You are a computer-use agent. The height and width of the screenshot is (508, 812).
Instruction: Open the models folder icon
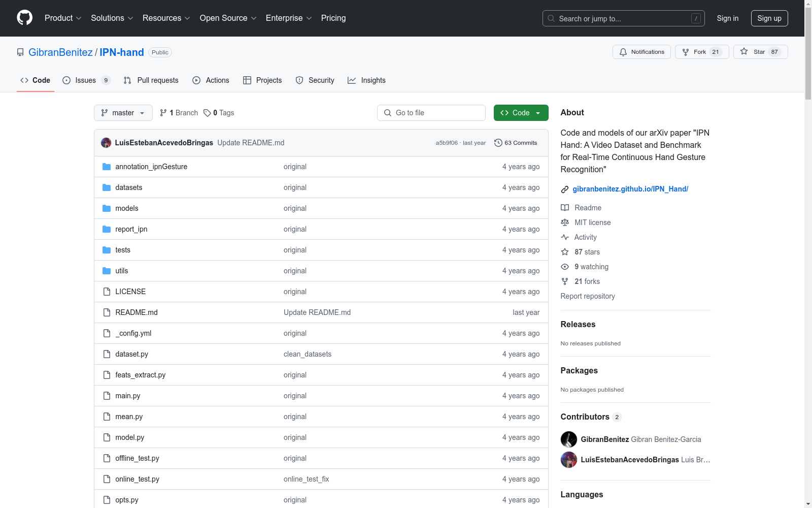coord(107,208)
